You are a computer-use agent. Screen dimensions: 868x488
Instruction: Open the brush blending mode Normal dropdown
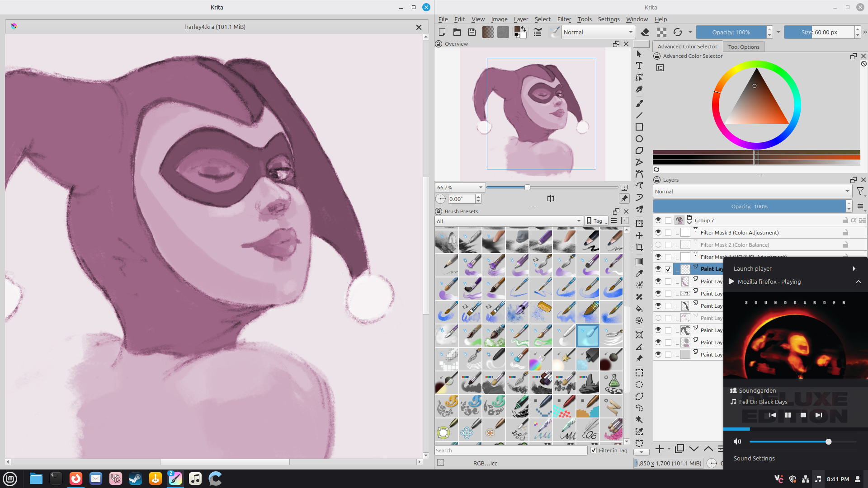click(599, 32)
